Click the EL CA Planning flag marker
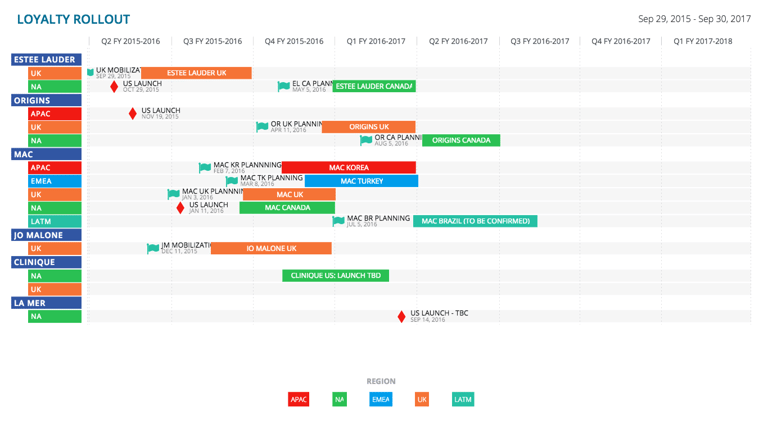 [284, 86]
